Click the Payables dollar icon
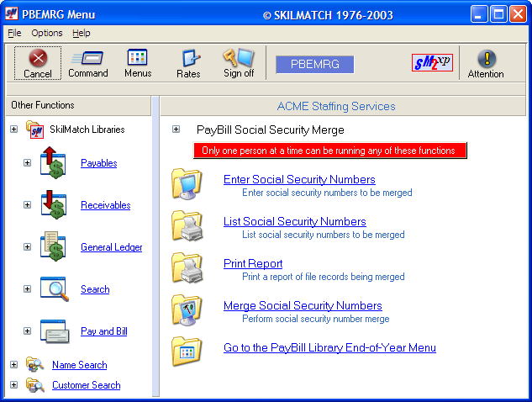Screen dimensions: 532x402 (x=53, y=162)
